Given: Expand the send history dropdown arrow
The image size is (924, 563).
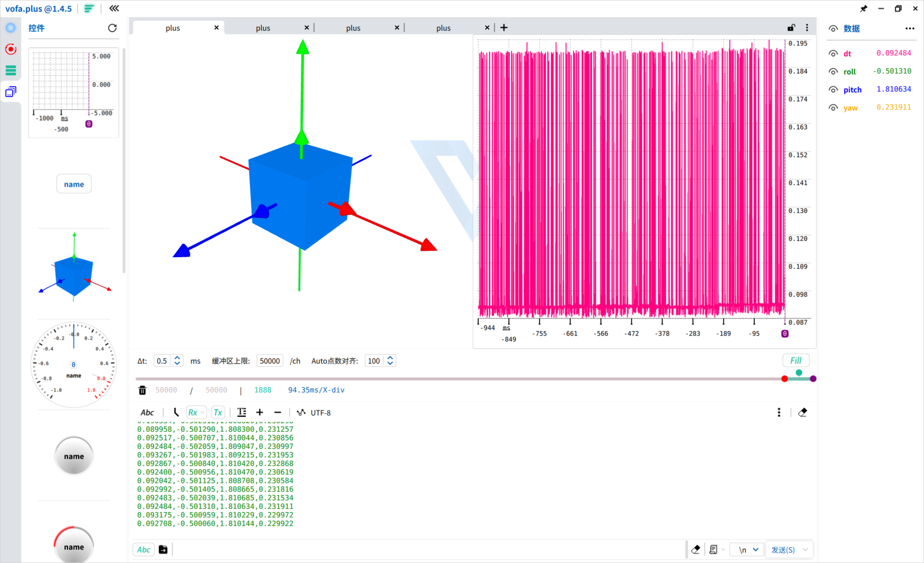Looking at the screenshot, I should (723, 550).
